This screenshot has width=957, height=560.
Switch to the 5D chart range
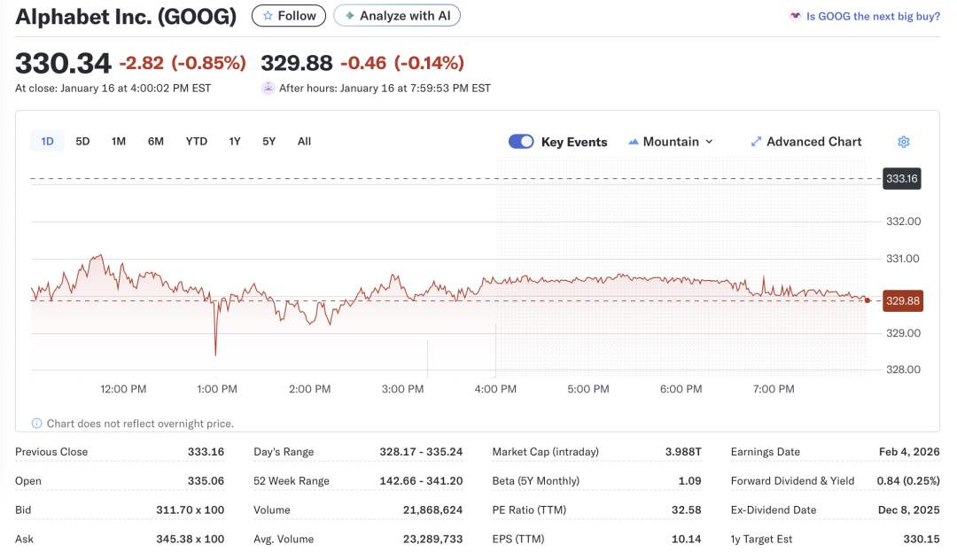(x=82, y=141)
